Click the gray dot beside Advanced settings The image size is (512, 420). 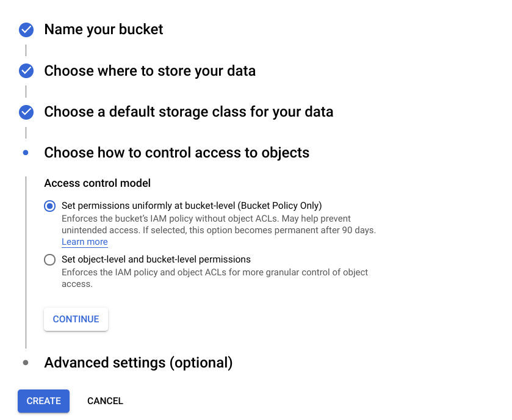pos(26,362)
